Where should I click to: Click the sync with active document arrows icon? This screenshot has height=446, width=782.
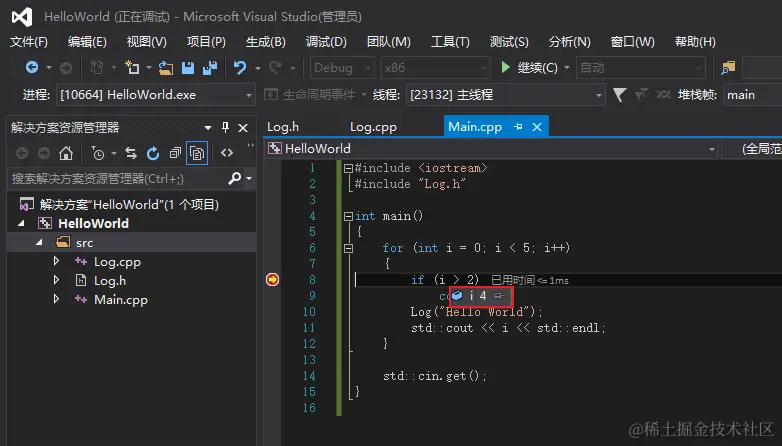point(131,153)
